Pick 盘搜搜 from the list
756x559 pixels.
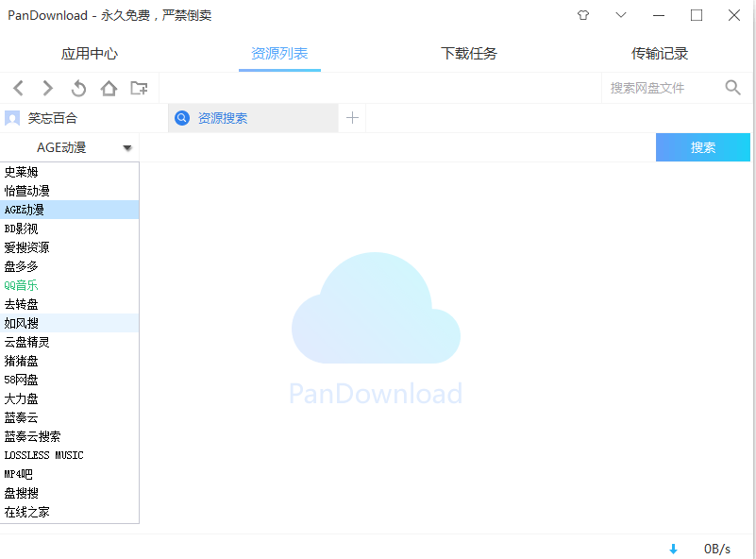pyautogui.click(x=70, y=494)
